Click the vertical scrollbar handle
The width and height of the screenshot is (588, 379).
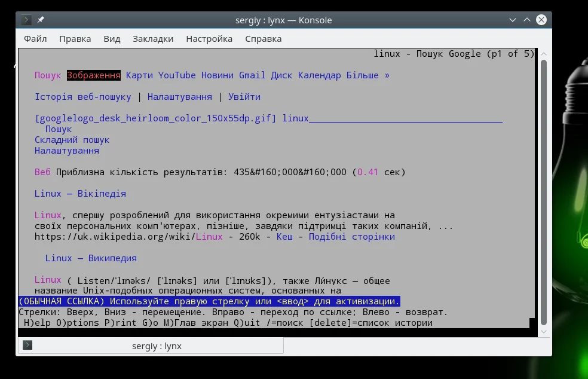pos(544,192)
